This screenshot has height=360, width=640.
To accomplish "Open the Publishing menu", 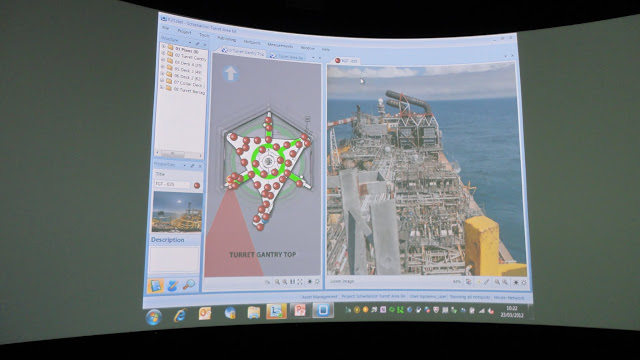I will click(227, 38).
